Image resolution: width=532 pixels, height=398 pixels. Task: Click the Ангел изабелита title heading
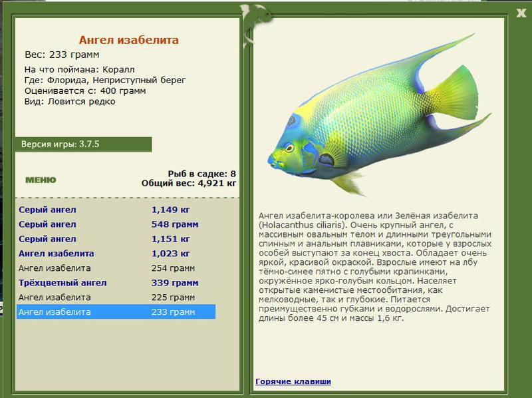128,40
